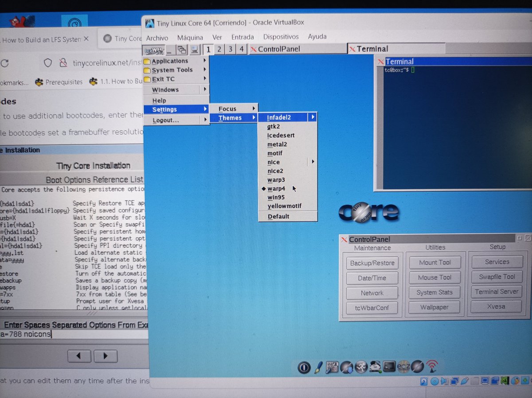
Task: Click the Firefox shield tracking protection icon
Action: [48, 63]
